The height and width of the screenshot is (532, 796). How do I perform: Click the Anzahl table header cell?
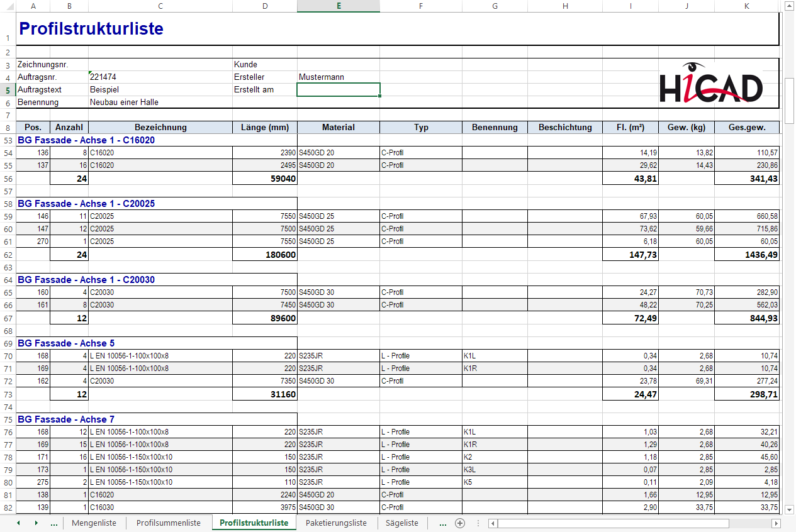[x=69, y=128]
